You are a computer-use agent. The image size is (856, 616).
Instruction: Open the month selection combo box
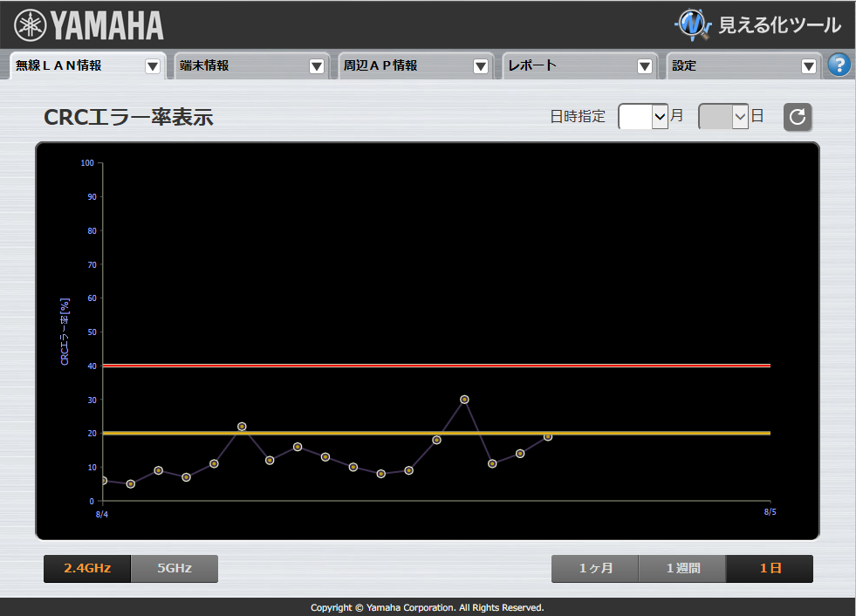643,116
